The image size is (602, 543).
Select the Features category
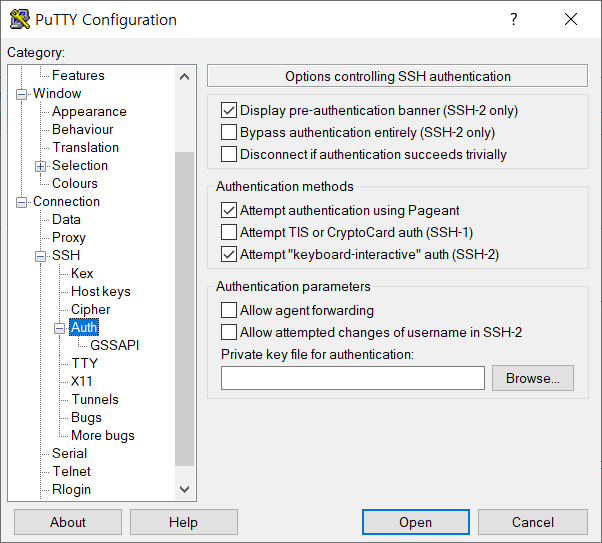coord(78,75)
